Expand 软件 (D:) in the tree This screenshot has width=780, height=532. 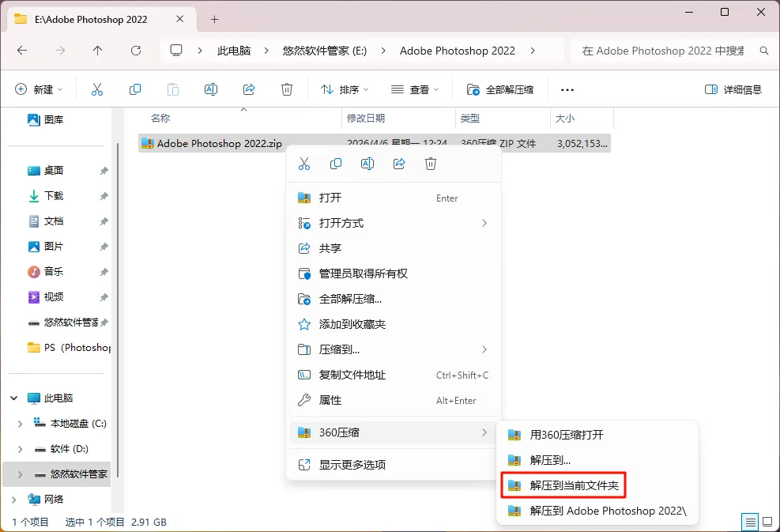coord(20,449)
